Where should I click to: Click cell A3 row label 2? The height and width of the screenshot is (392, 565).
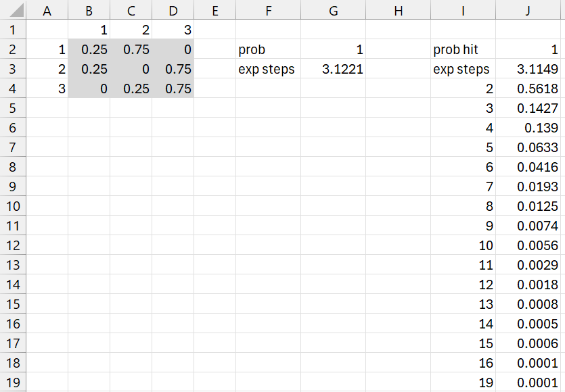[x=47, y=68]
